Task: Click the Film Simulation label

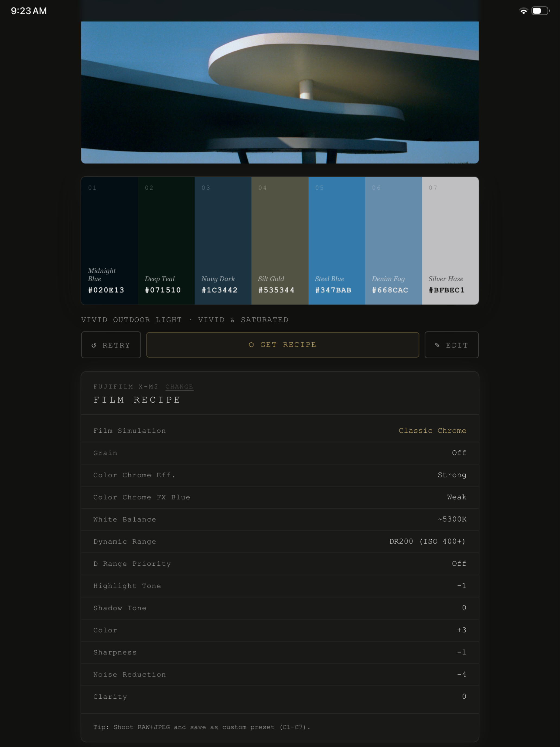Action: (x=130, y=431)
